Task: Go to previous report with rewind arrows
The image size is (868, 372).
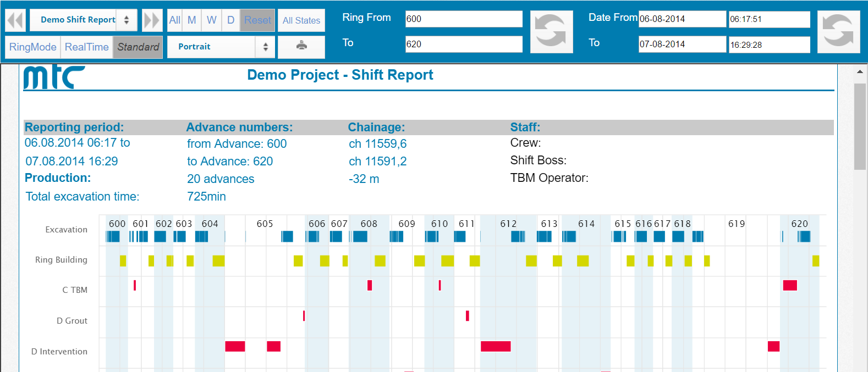Action: [x=15, y=20]
